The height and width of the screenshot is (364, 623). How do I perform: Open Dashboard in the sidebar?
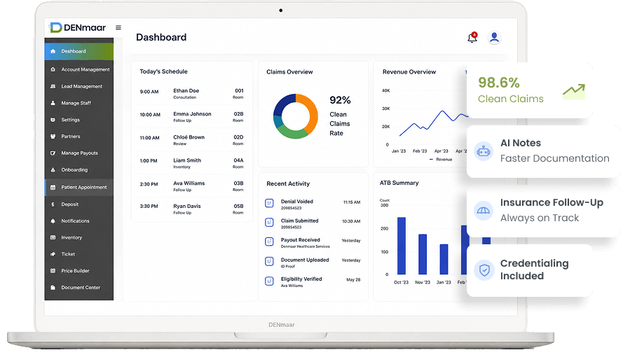click(79, 51)
